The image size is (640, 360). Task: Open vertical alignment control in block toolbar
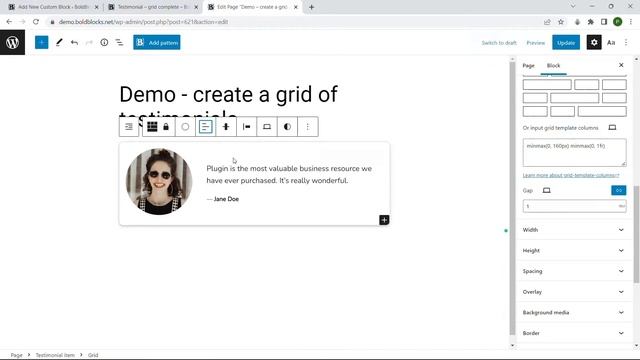coord(226,127)
